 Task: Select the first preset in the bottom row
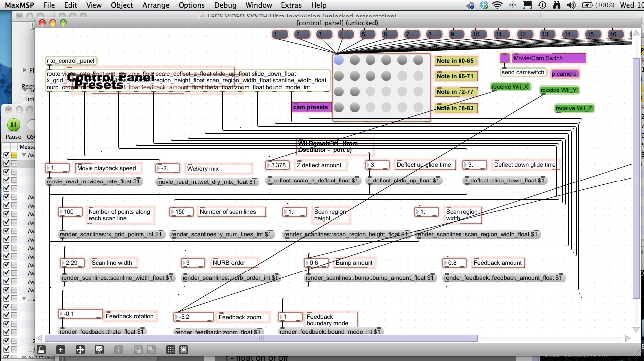(339, 108)
